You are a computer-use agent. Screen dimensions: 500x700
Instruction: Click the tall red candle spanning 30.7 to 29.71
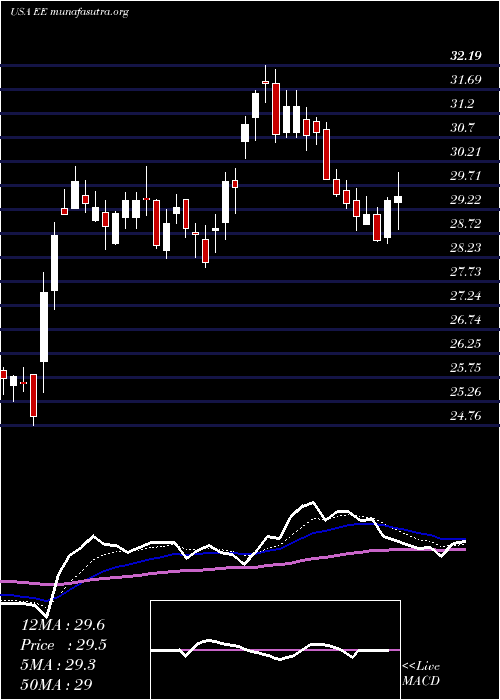327,154
